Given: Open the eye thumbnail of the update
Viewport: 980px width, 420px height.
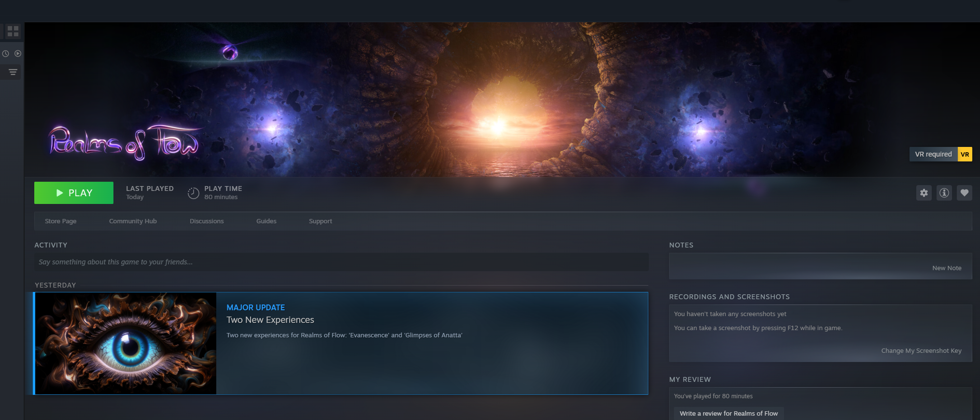Looking at the screenshot, I should 126,343.
